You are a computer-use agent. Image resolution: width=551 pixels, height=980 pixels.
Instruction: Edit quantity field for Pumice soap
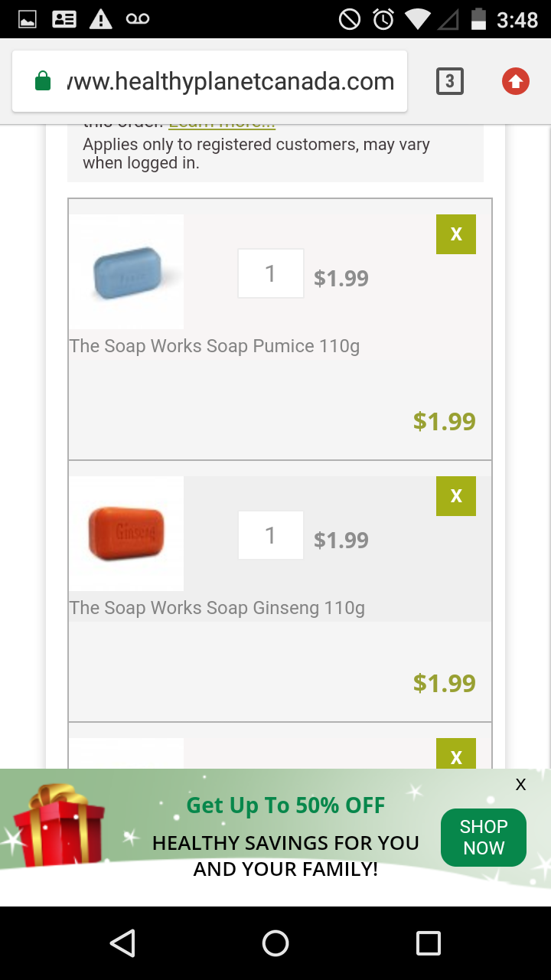click(270, 273)
